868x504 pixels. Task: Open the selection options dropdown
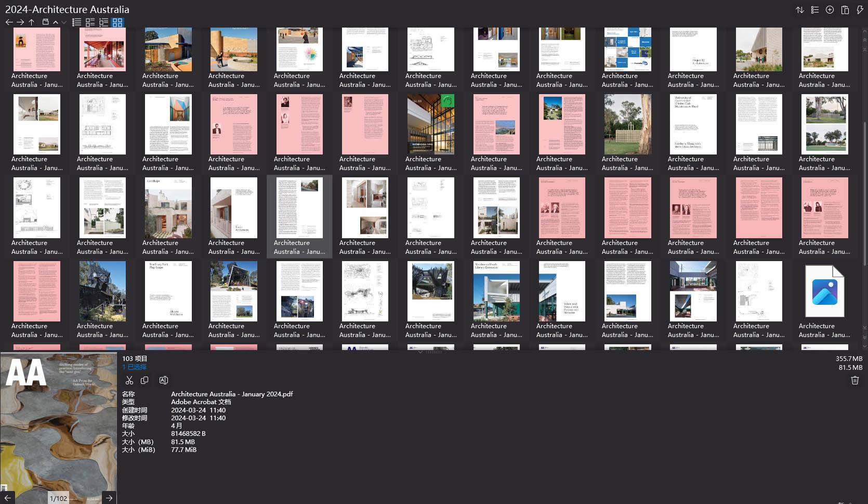coord(814,9)
